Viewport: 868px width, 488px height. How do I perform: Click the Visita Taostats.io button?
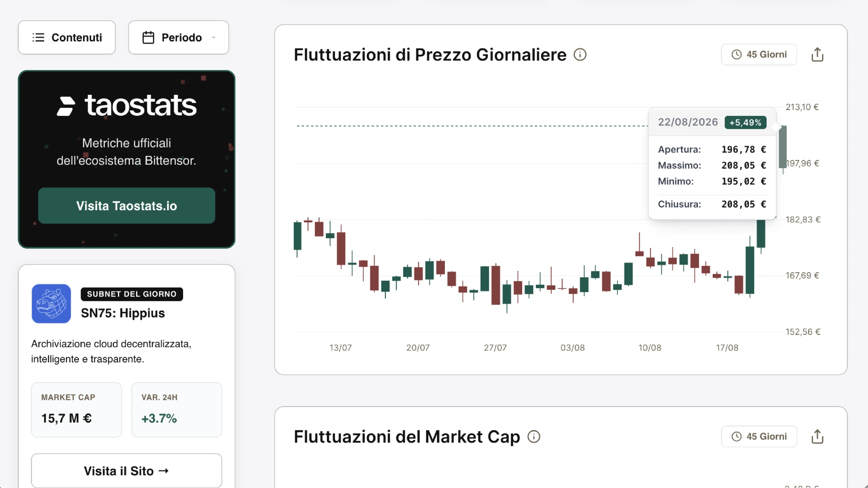126,206
